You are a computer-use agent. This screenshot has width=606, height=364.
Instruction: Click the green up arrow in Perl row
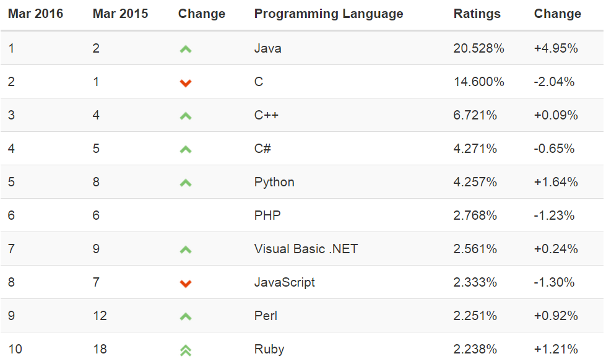click(x=186, y=316)
